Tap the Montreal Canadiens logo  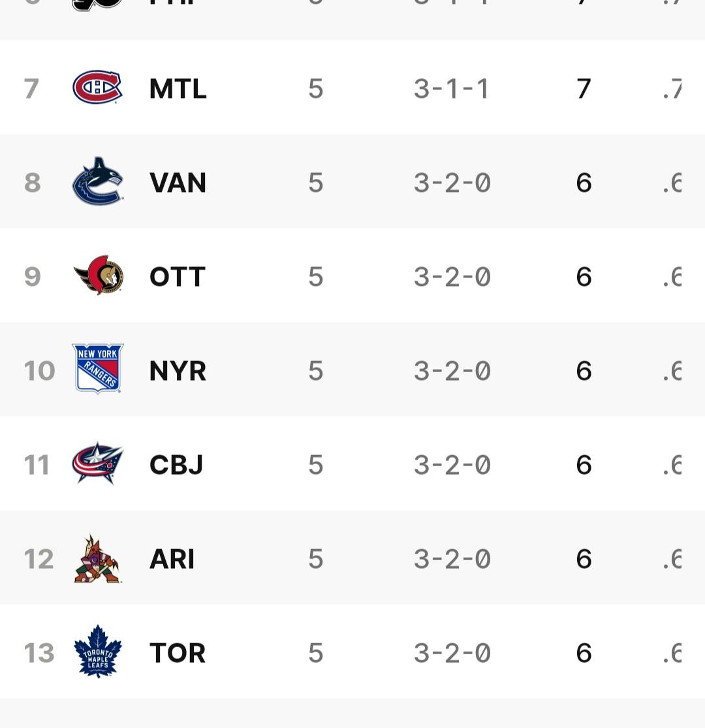(97, 87)
